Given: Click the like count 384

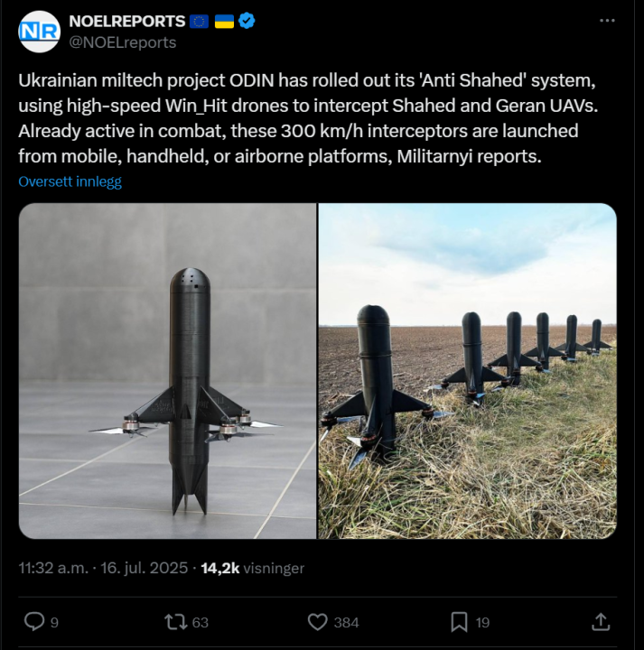Looking at the screenshot, I should click(346, 622).
